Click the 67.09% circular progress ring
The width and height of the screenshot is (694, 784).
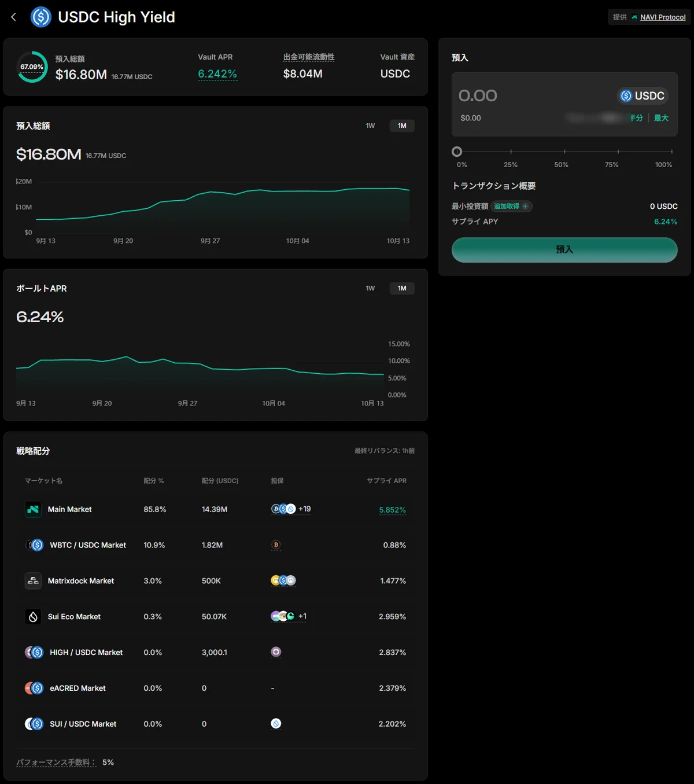pyautogui.click(x=32, y=67)
